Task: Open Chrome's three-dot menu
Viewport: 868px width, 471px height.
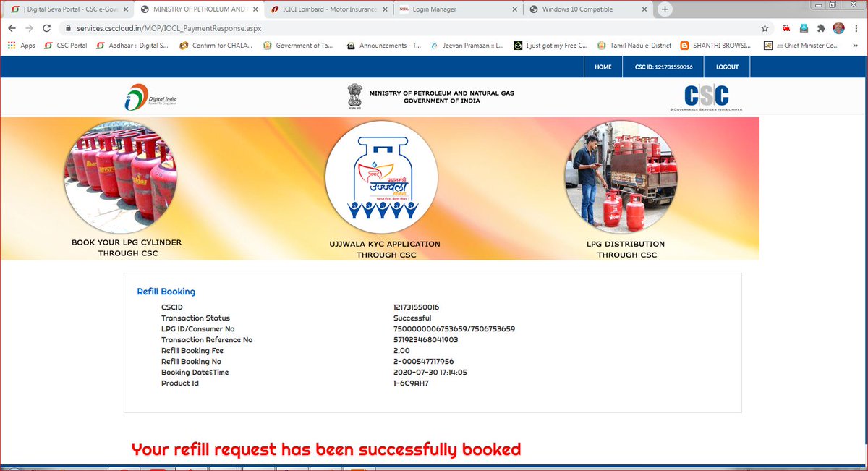Action: (x=856, y=28)
